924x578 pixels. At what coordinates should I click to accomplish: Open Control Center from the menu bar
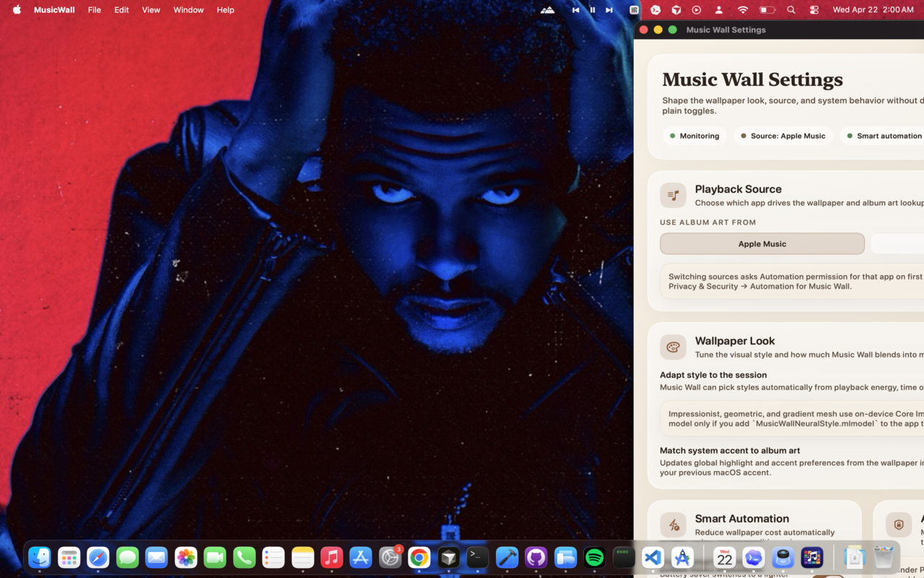click(814, 9)
